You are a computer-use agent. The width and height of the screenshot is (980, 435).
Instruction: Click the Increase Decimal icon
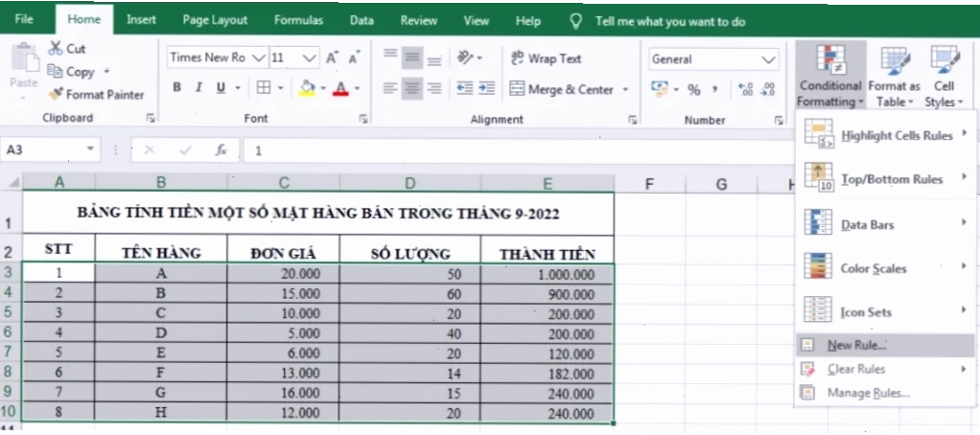[x=746, y=89]
